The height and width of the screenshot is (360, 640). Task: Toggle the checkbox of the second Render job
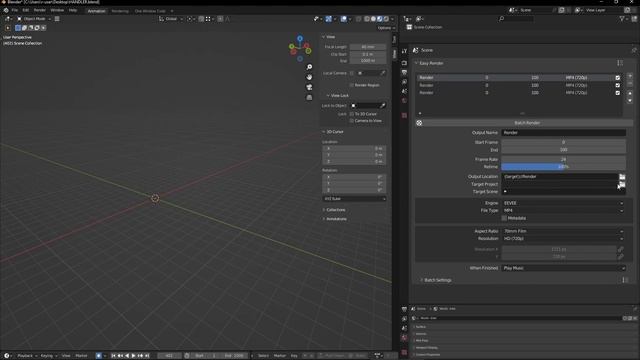click(618, 85)
